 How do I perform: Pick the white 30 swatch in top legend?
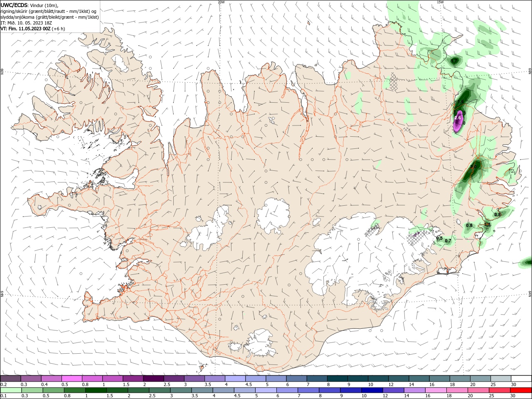[521, 379]
